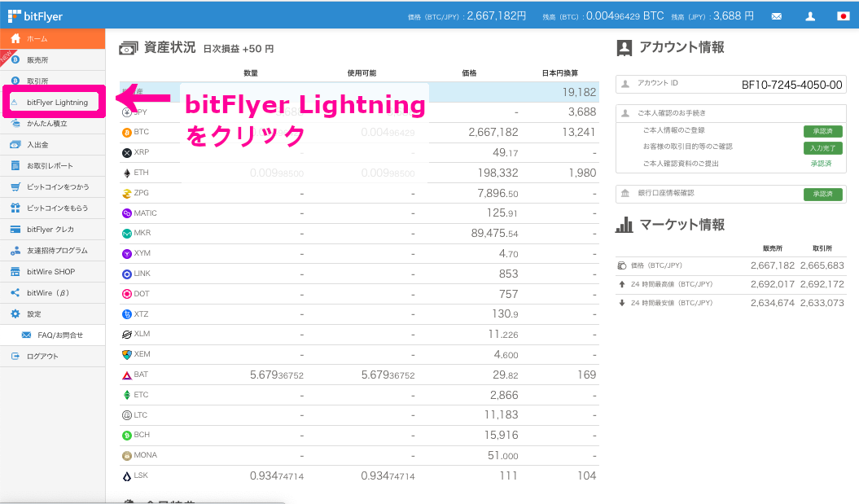Open bitWire (β) in the sidebar
This screenshot has height=504, width=859.
point(53,293)
